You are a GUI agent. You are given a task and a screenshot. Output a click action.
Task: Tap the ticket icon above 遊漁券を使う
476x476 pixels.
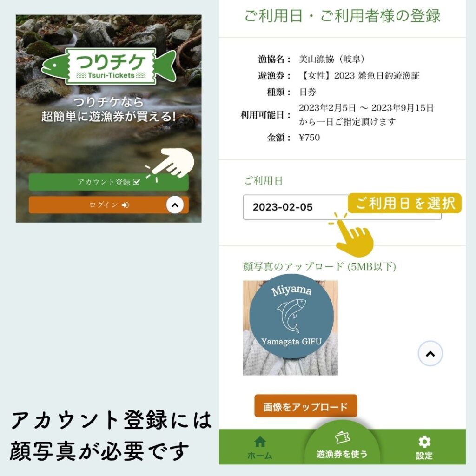pyautogui.click(x=342, y=437)
